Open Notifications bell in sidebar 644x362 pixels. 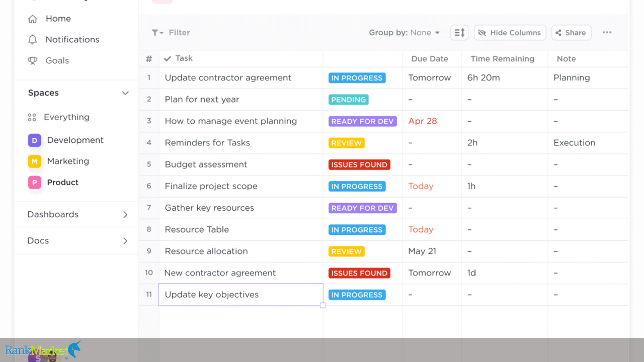coord(33,39)
